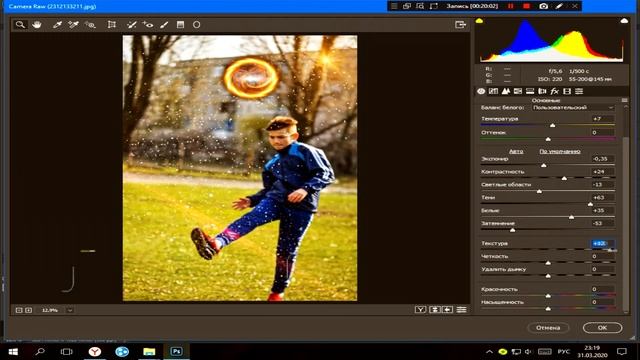
Task: Select the Targeted Adjustment tool
Action: point(90,25)
